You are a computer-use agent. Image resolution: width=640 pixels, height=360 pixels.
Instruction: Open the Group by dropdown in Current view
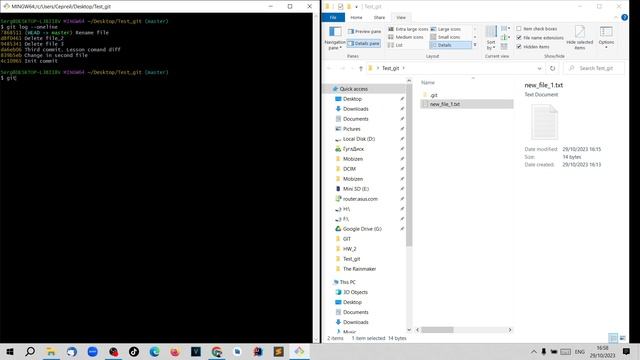pos(505,28)
